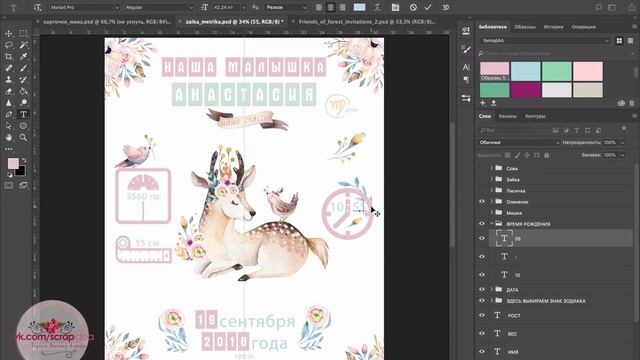
Task: Open the library selection dropdown
Action: click(545, 41)
